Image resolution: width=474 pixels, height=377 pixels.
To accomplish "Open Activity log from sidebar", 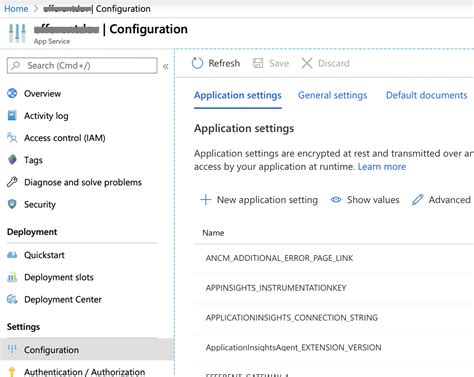I will [x=46, y=116].
